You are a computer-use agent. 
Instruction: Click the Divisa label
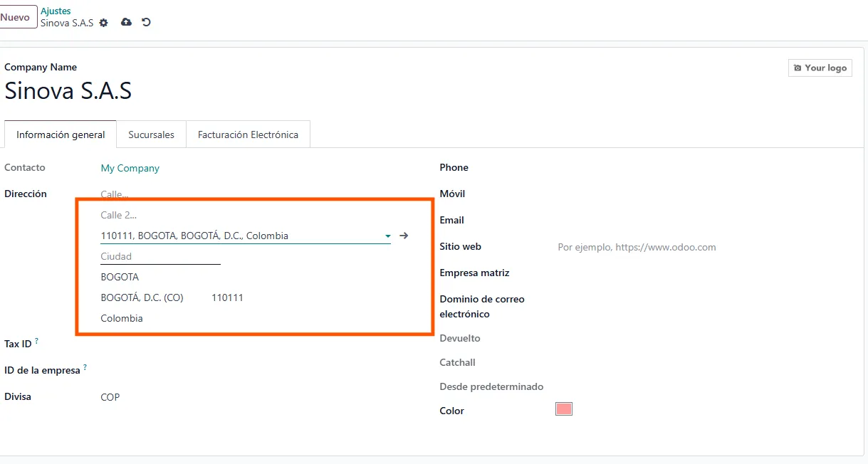point(18,397)
